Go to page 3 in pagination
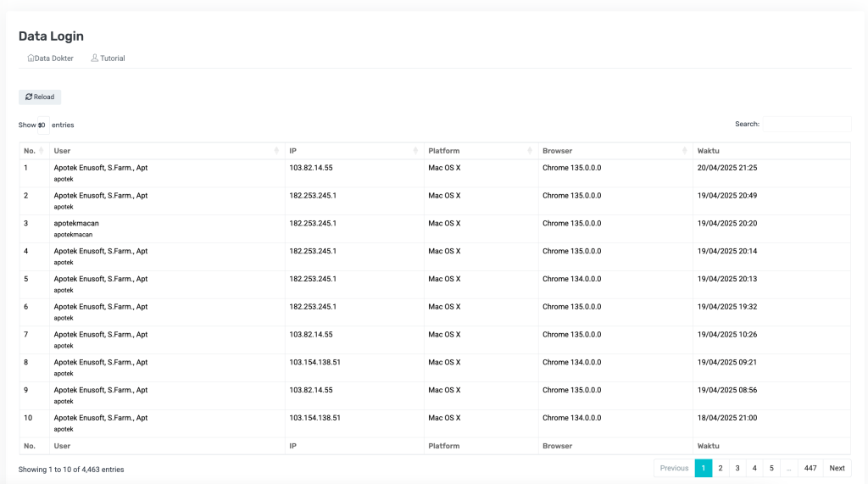 tap(737, 468)
